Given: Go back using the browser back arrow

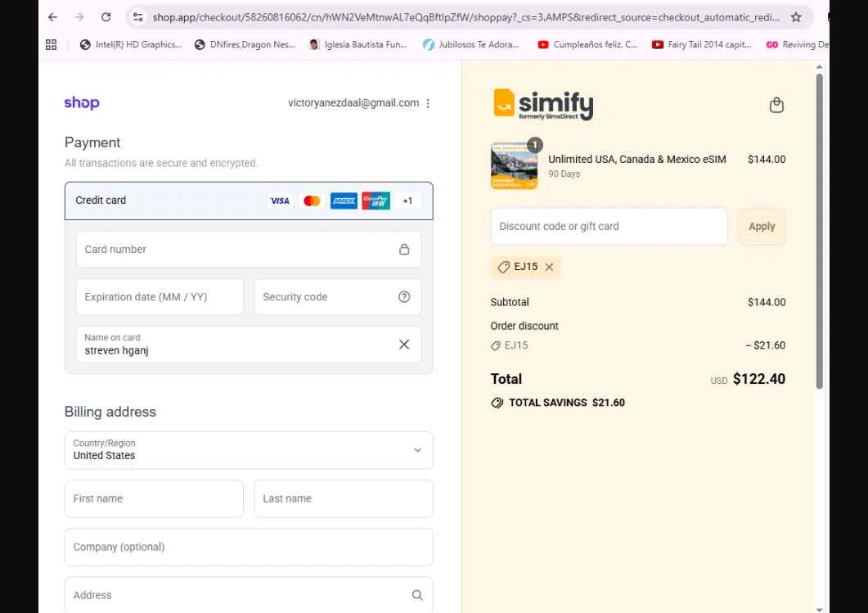Looking at the screenshot, I should click(x=52, y=17).
